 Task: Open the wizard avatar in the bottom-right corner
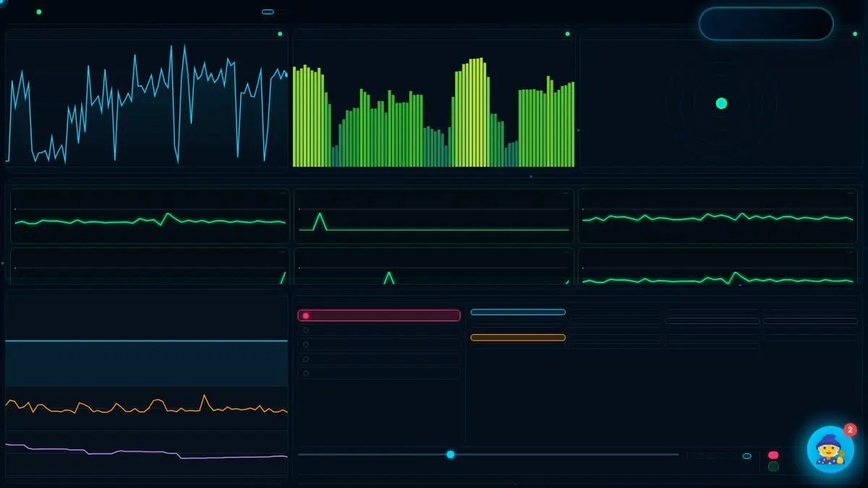(829, 449)
